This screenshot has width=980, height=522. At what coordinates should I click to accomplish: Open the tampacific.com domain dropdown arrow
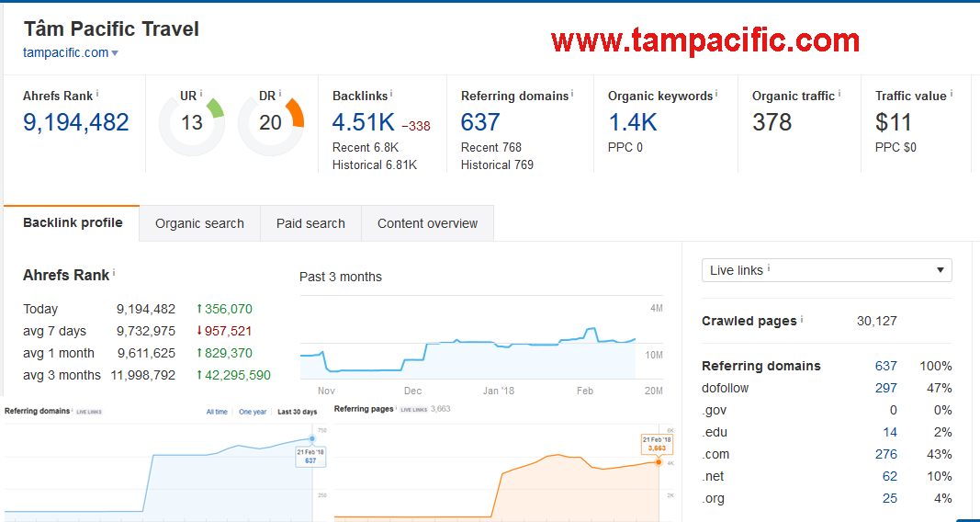[115, 53]
